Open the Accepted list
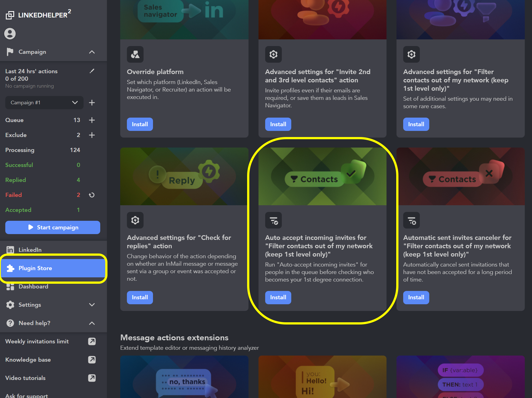The height and width of the screenshot is (398, 532). click(x=18, y=210)
